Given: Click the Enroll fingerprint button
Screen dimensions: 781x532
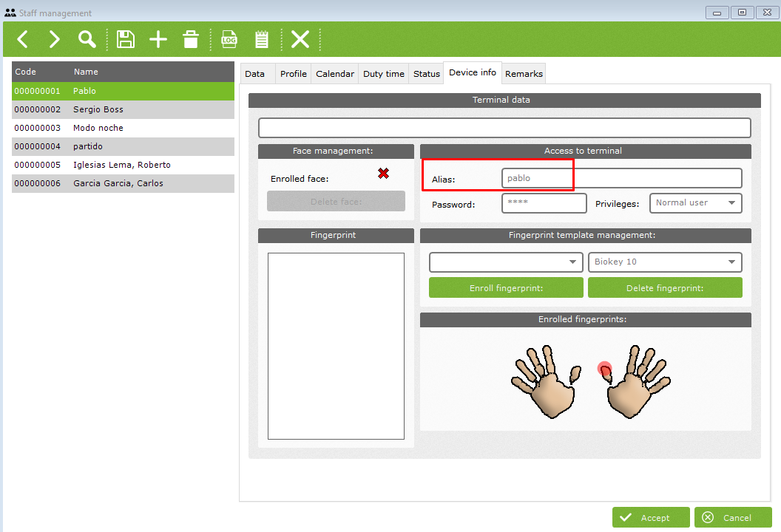Looking at the screenshot, I should click(x=506, y=287).
